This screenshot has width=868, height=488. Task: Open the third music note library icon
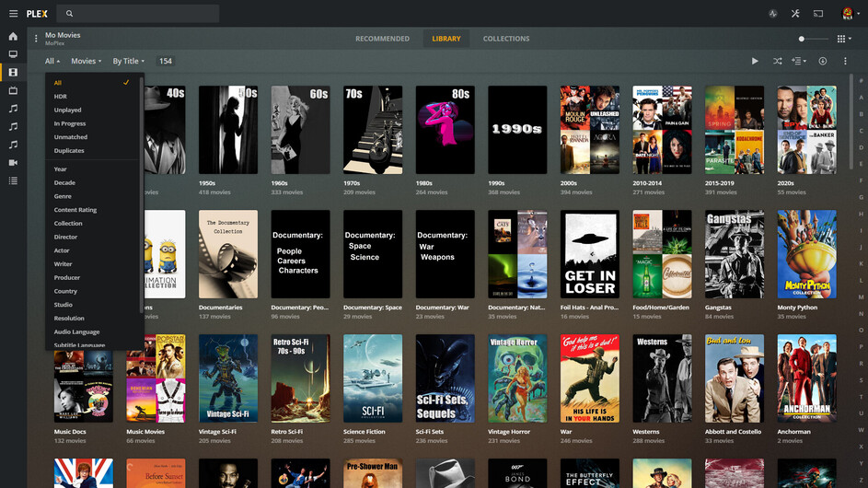(13, 145)
